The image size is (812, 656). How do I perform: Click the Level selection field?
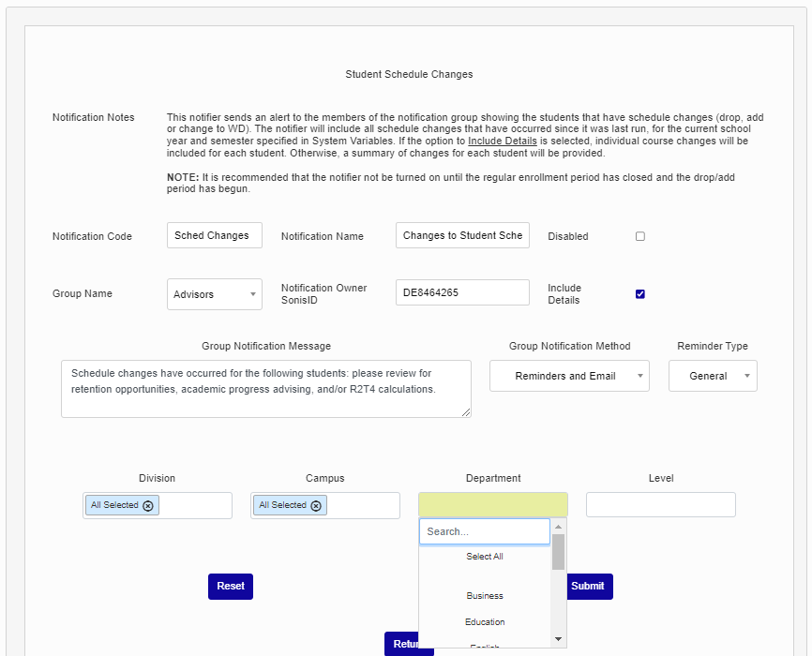[660, 505]
